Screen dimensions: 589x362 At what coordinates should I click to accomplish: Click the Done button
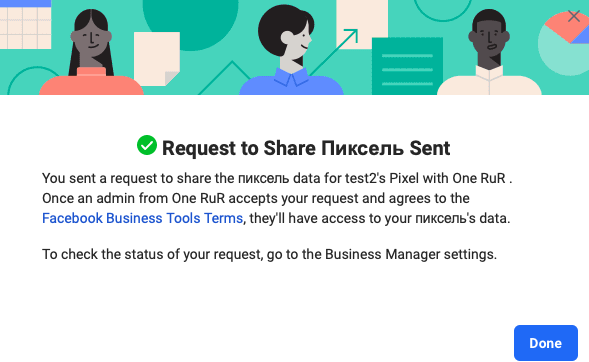click(x=545, y=343)
